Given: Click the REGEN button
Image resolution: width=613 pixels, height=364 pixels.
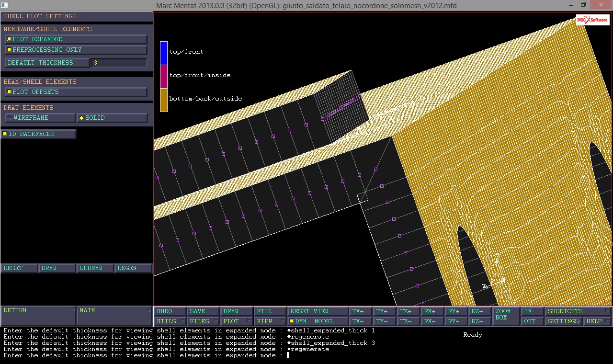Looking at the screenshot, I should pyautogui.click(x=133, y=268).
